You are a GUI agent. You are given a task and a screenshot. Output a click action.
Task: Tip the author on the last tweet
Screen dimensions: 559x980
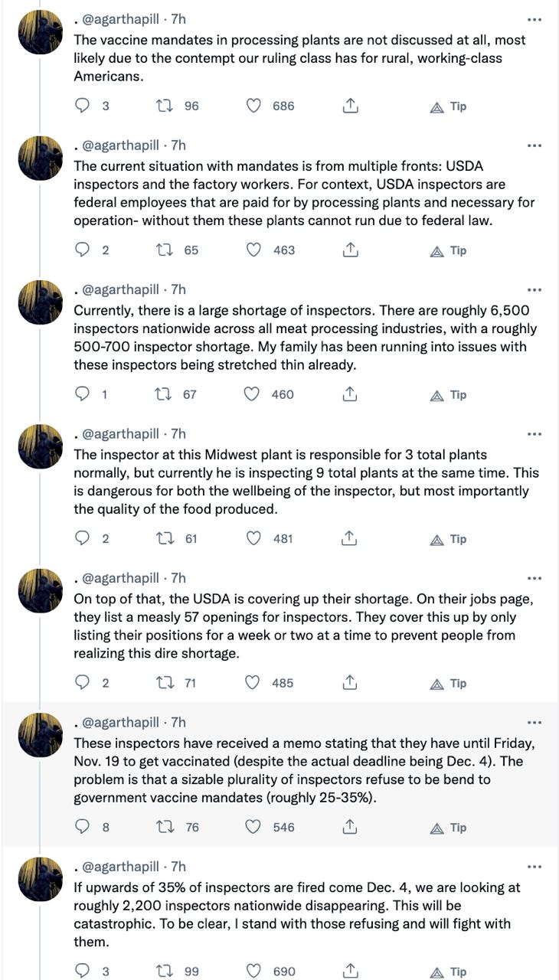click(449, 972)
